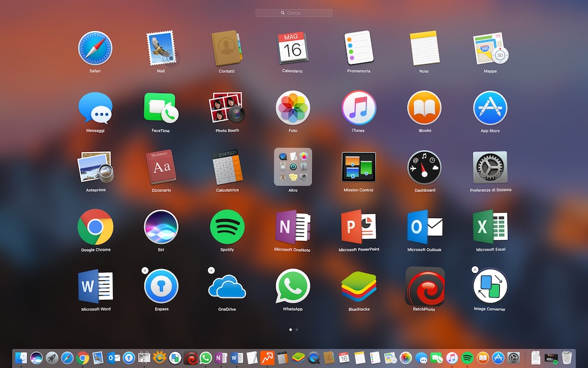
Task: Launch Google Chrome from Launchpad grid
Action: [x=95, y=227]
